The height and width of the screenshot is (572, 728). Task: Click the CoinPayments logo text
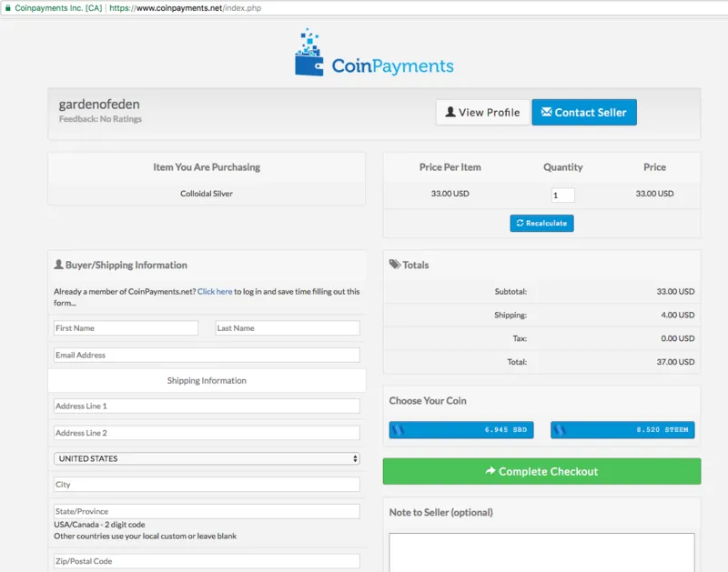tap(392, 65)
